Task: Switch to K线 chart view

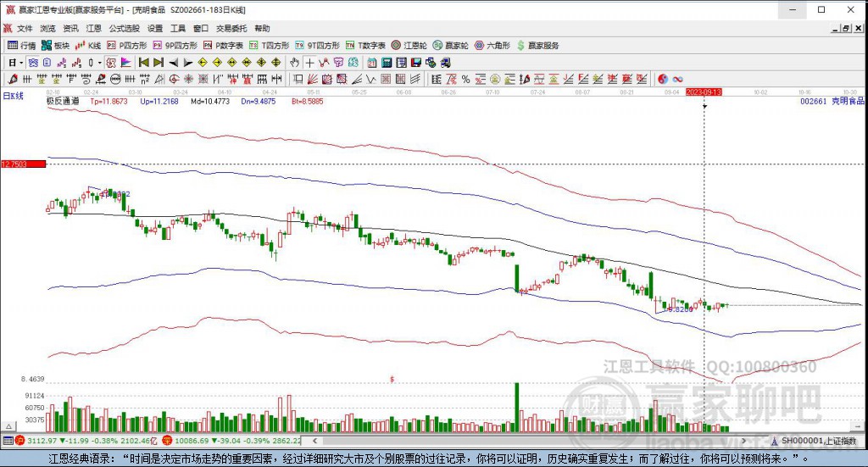Action: [x=88, y=46]
